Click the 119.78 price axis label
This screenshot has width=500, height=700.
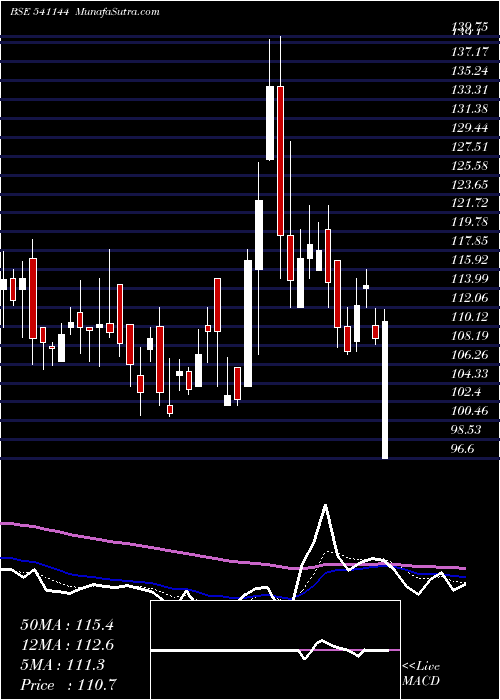point(471,222)
